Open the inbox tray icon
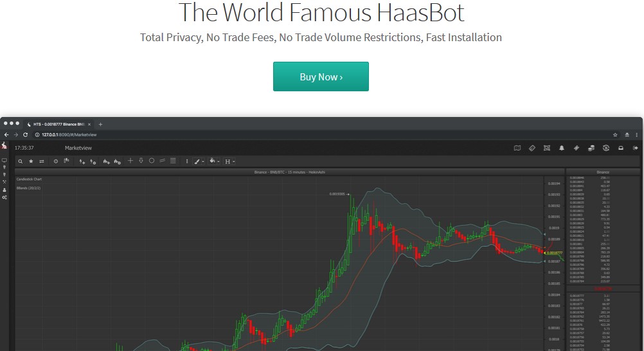This screenshot has width=644, height=351. (x=621, y=148)
